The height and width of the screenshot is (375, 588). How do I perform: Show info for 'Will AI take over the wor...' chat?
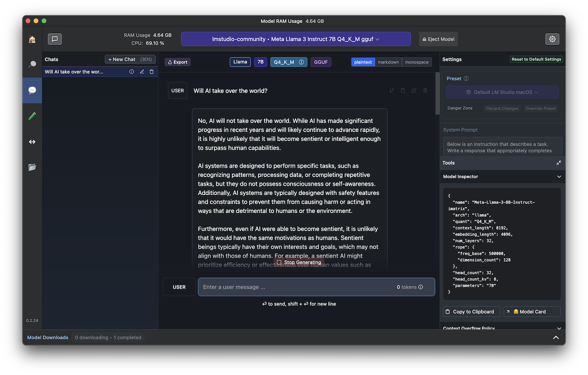(132, 72)
